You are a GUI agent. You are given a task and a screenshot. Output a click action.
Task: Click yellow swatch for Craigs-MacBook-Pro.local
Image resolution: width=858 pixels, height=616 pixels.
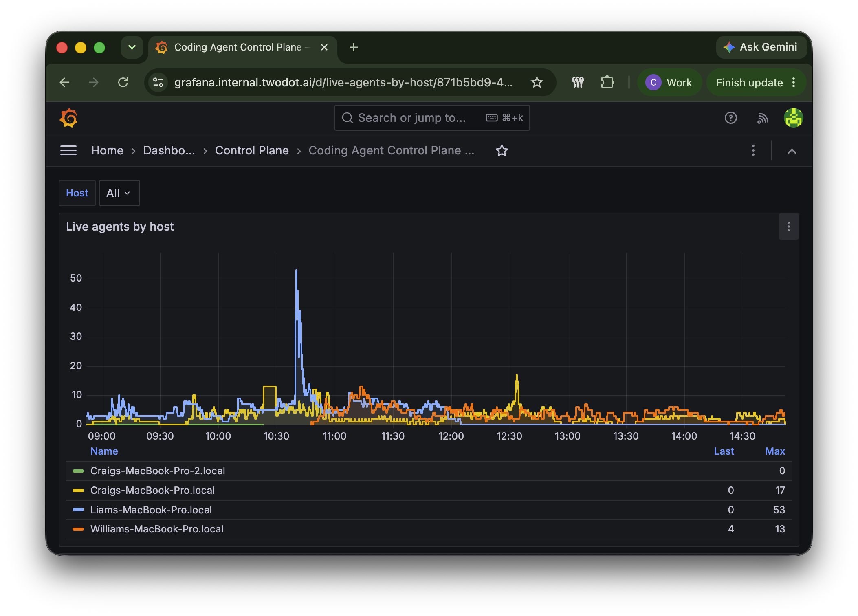tap(78, 491)
